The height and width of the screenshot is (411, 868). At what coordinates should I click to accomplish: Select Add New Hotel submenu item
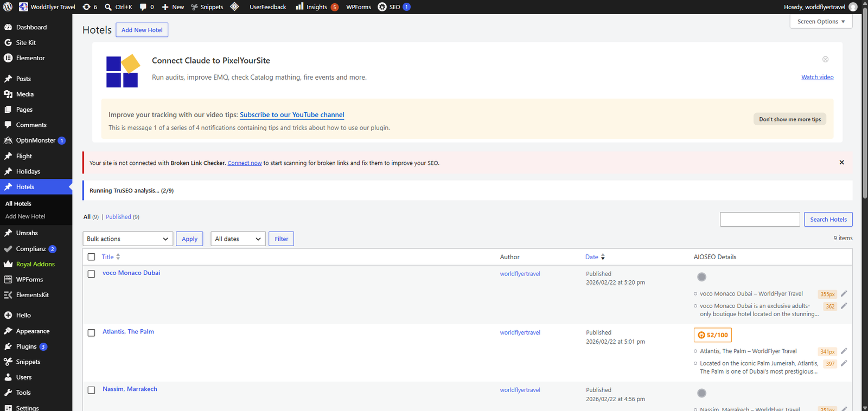pyautogui.click(x=25, y=216)
